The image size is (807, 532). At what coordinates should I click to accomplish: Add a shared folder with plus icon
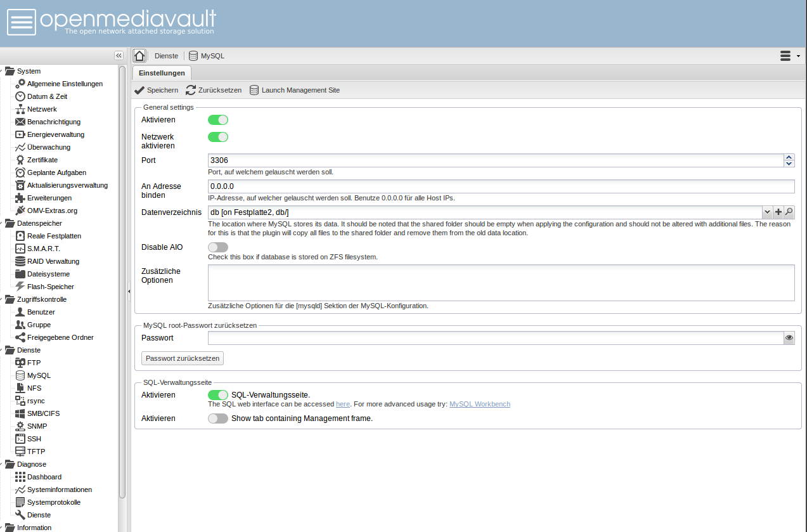point(778,212)
